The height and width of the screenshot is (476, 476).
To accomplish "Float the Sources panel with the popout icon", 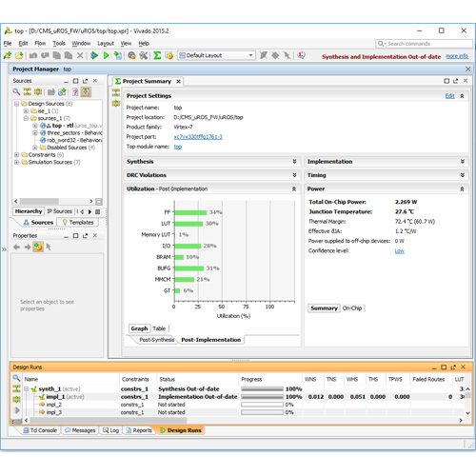I will tap(85, 81).
